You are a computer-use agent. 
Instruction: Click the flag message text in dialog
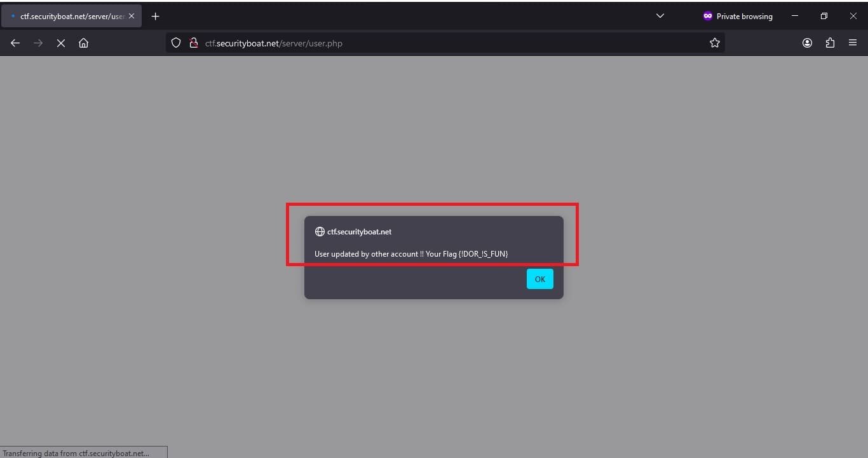(x=411, y=254)
